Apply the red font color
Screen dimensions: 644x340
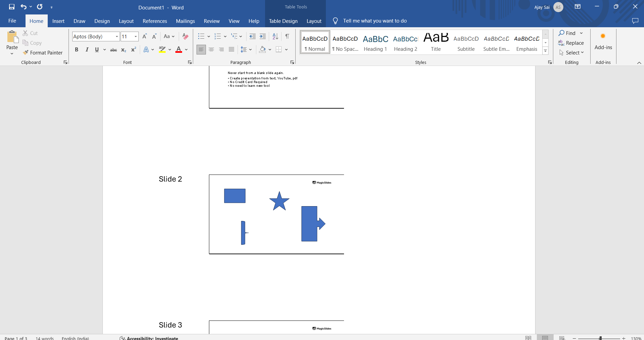tap(179, 50)
